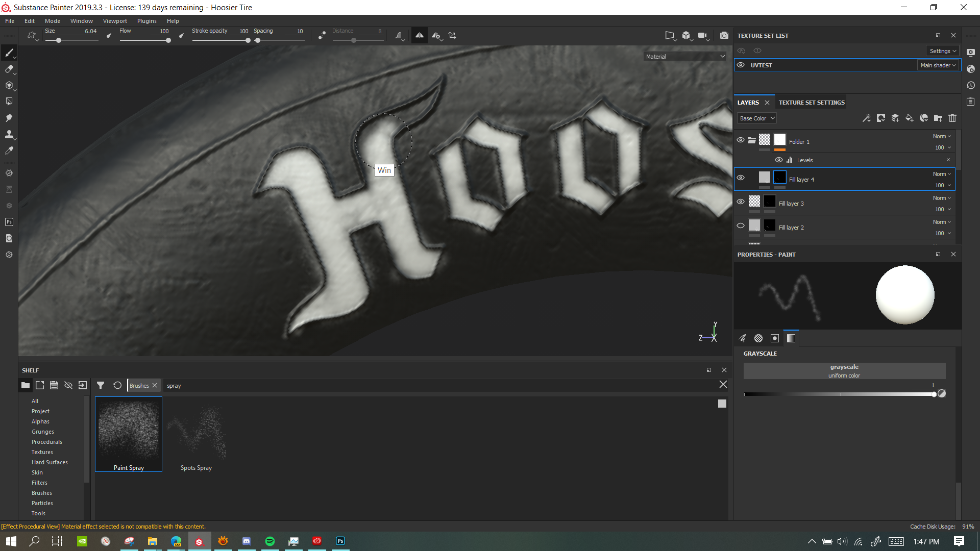Add a new paint layer

895,118
